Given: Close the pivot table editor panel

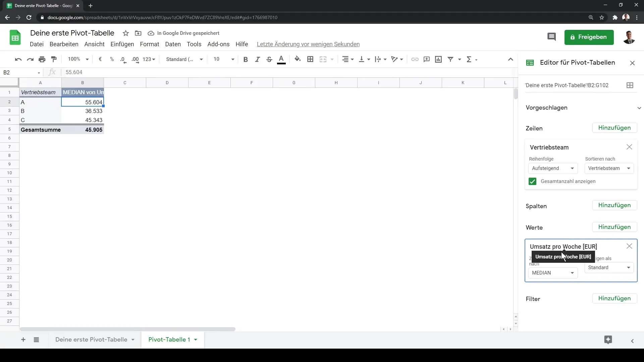Looking at the screenshot, I should (x=632, y=63).
